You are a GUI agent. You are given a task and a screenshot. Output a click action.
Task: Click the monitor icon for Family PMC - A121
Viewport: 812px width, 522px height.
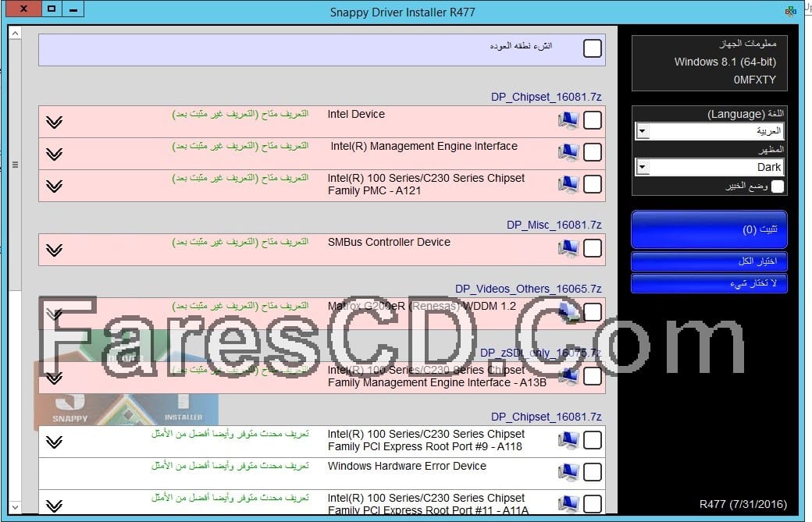point(568,184)
